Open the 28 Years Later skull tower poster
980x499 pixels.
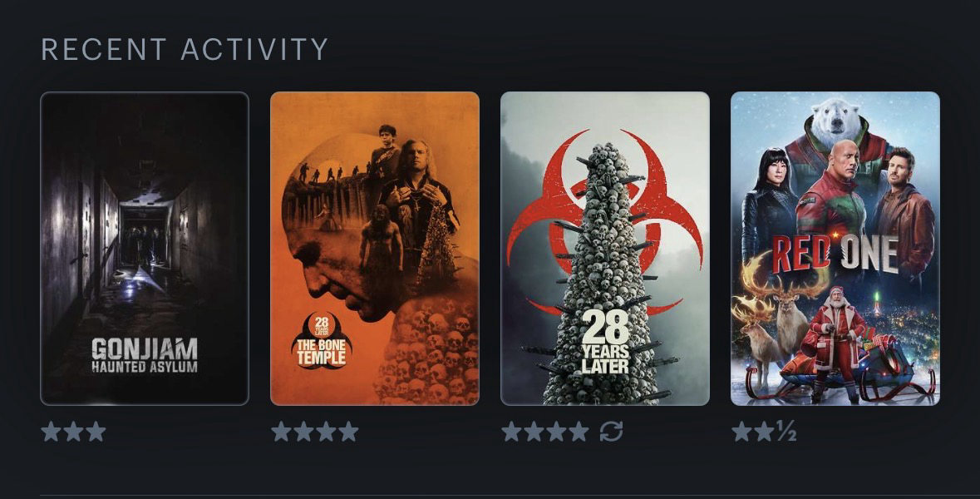point(605,248)
